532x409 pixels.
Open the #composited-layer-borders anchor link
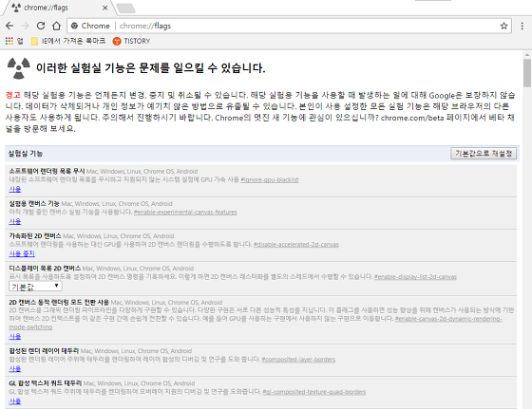(298, 360)
